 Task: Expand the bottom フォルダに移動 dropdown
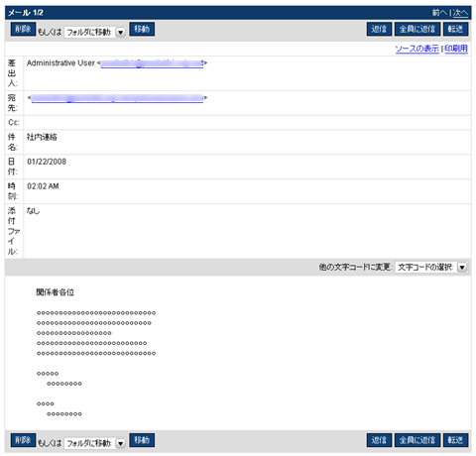point(94,443)
